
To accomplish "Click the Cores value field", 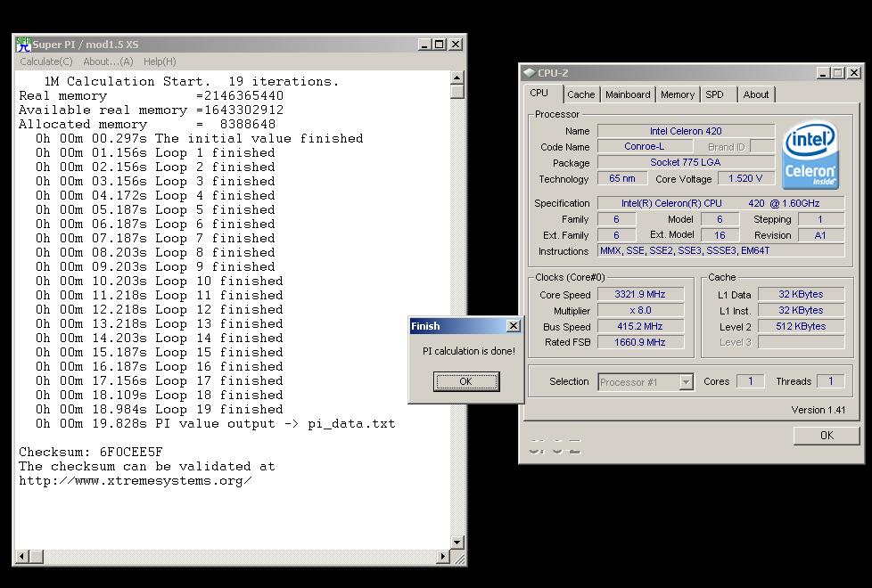I will pos(750,381).
